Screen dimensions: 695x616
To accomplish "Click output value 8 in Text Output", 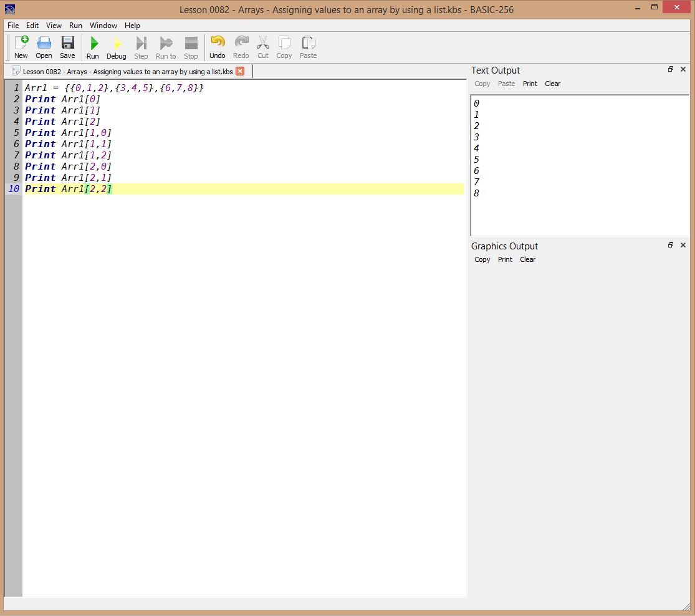I will click(476, 193).
